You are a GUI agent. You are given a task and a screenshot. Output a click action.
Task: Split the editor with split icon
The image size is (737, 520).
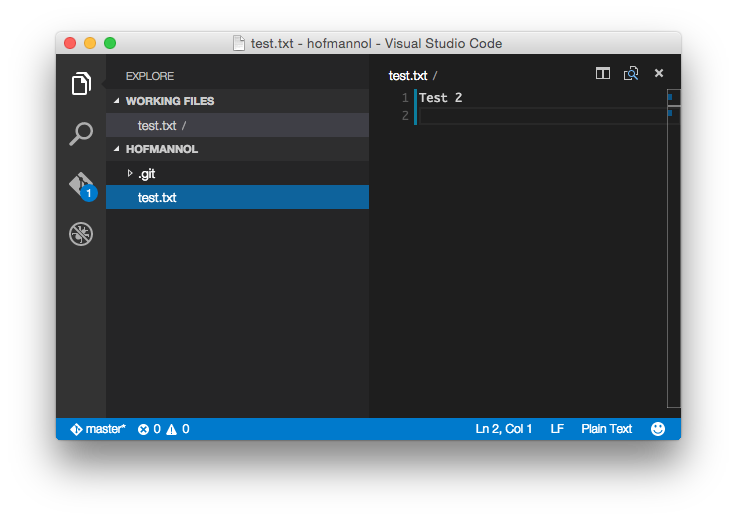pos(603,73)
